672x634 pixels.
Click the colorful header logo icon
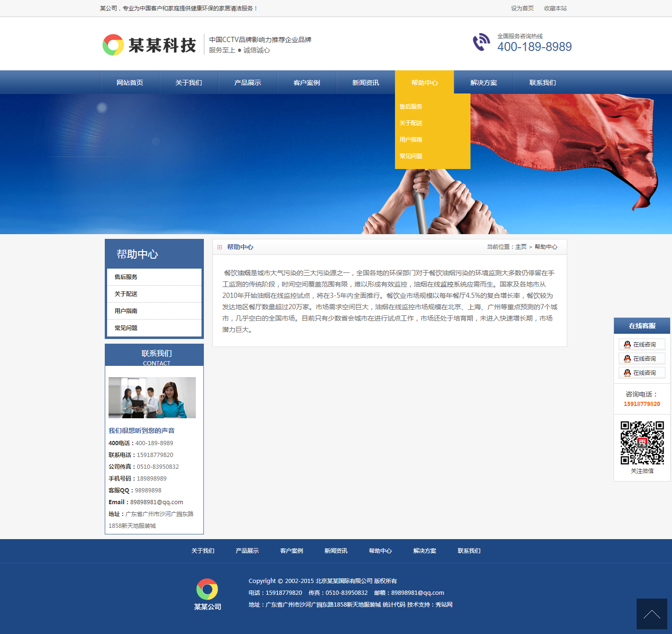point(113,45)
